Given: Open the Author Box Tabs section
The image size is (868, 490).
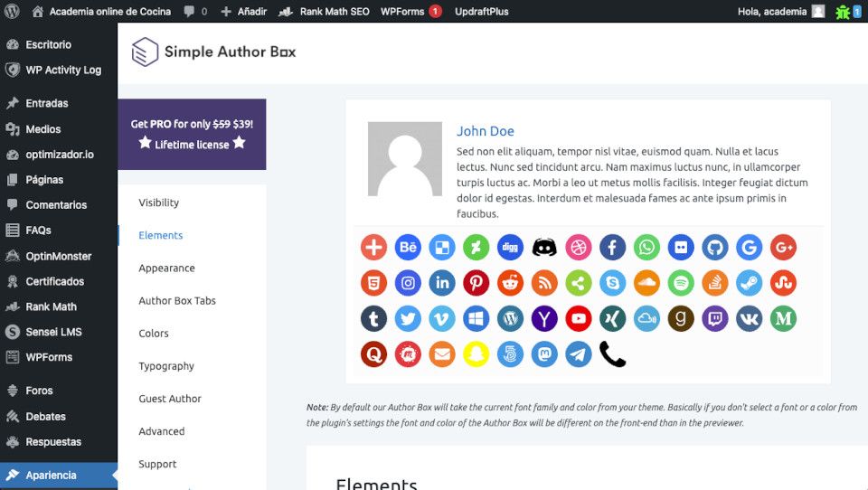Looking at the screenshot, I should click(177, 301).
